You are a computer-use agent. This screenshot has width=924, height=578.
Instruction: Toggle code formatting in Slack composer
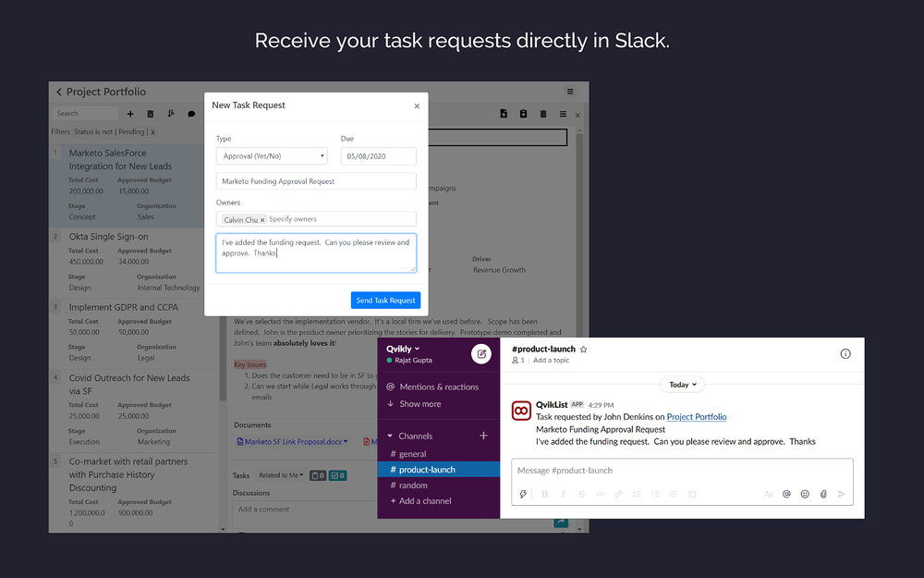tap(600, 494)
